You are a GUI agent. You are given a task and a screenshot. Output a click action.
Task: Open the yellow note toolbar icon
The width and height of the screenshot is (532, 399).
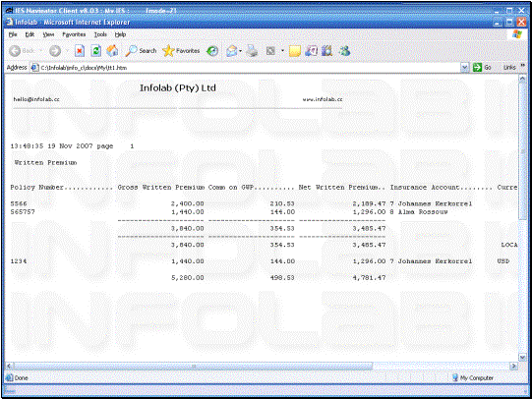click(294, 51)
